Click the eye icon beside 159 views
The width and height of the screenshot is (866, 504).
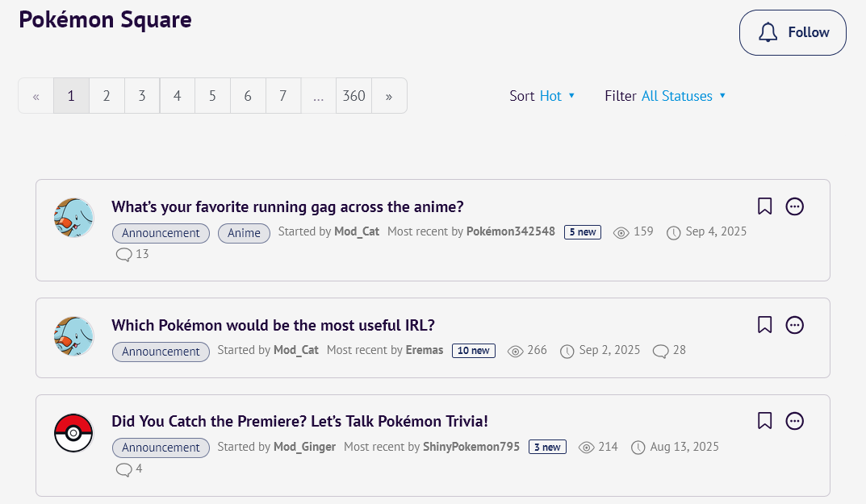click(621, 233)
